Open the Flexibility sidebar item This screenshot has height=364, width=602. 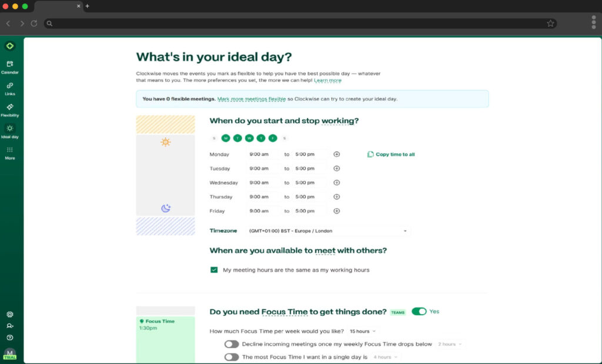(x=10, y=110)
